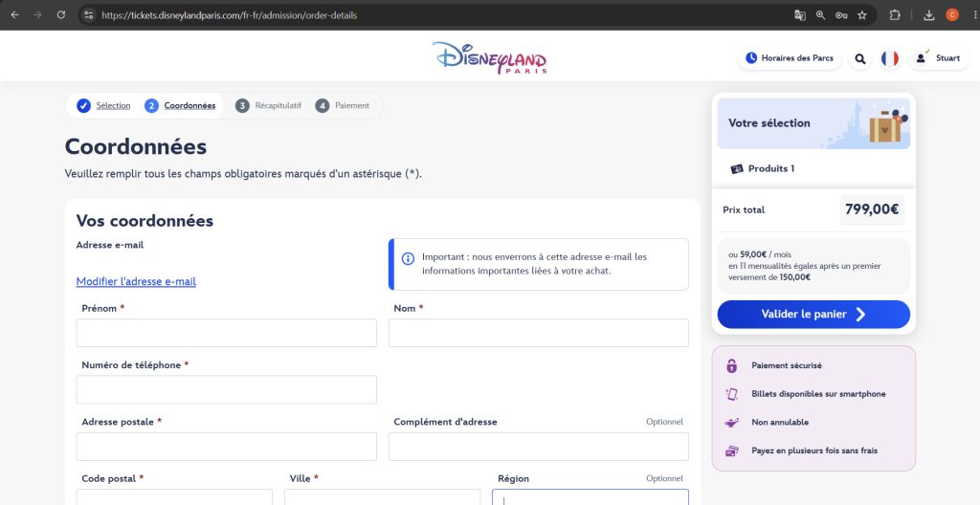Return to the Sélection step

pyautogui.click(x=113, y=105)
